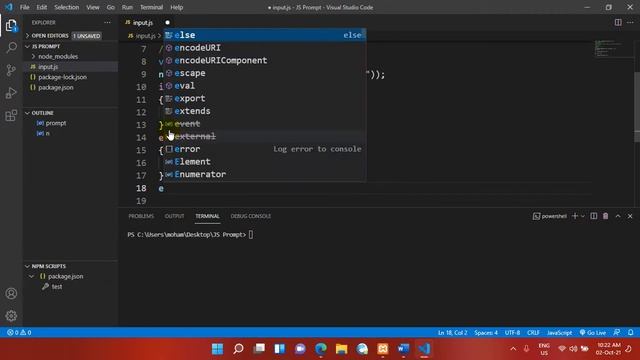Create a new terminal with plus icon
Image resolution: width=640 pixels, height=360 pixels.
[575, 216]
